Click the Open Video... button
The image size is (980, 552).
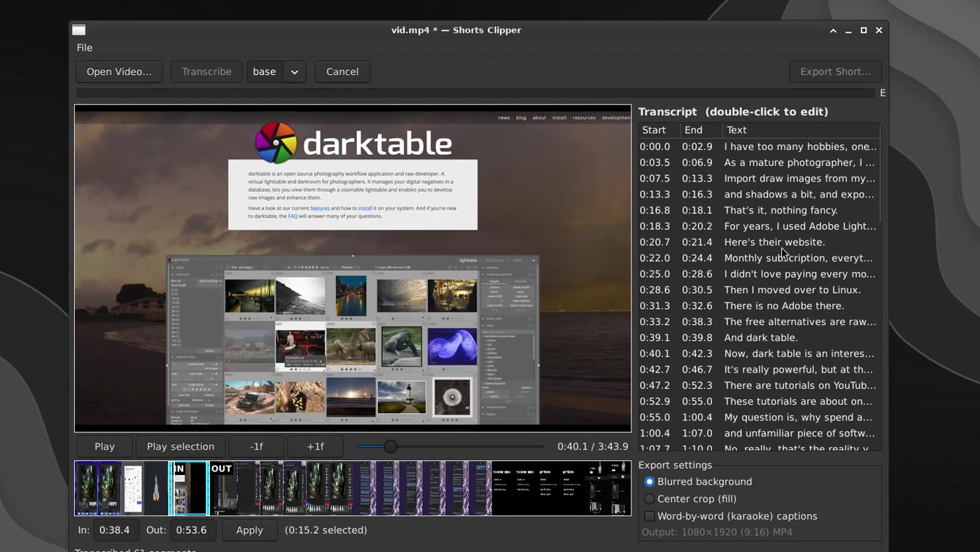pyautogui.click(x=119, y=71)
